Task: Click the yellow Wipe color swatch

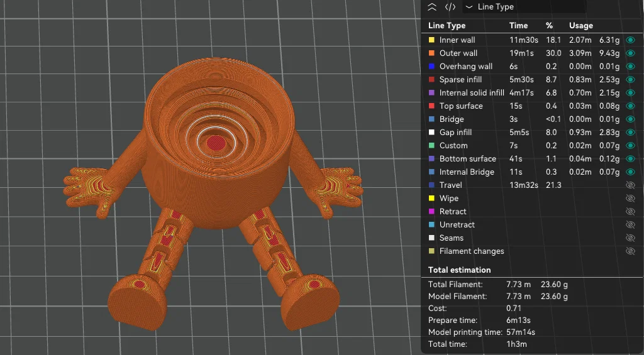Action: click(431, 198)
